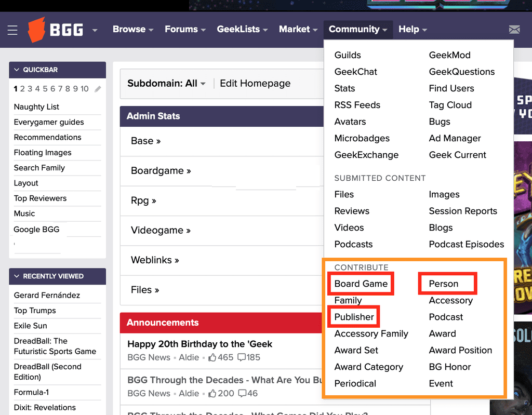Open Google BGG quickbar link
532x415 pixels.
[36, 230]
